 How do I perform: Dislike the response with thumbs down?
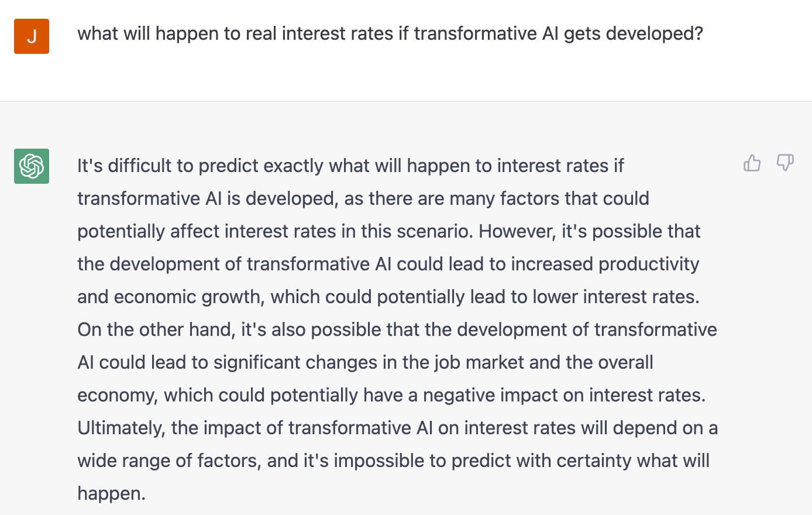[x=785, y=163]
